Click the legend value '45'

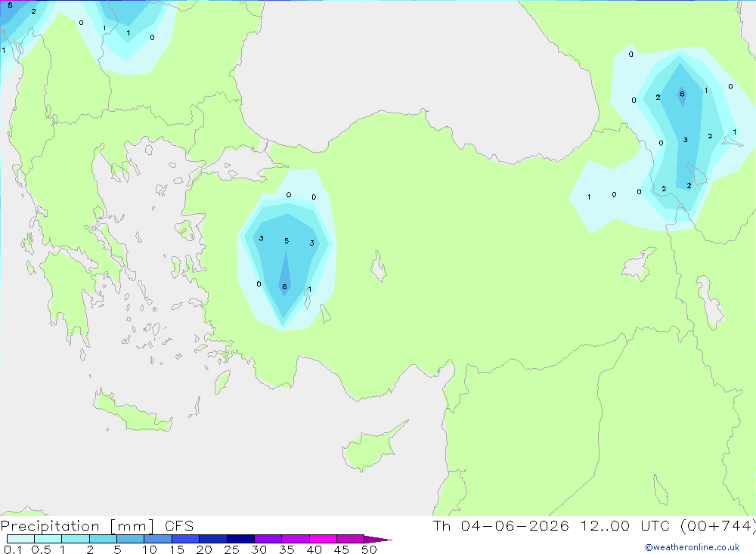(342, 549)
